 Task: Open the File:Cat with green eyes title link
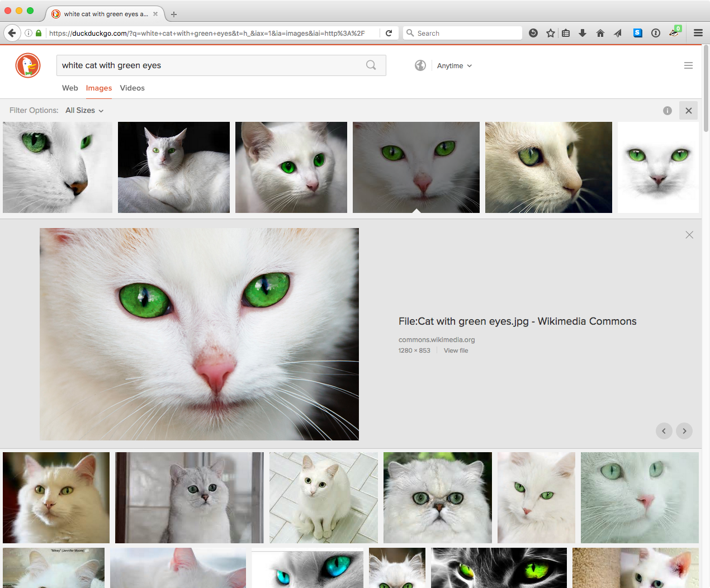[x=518, y=321]
